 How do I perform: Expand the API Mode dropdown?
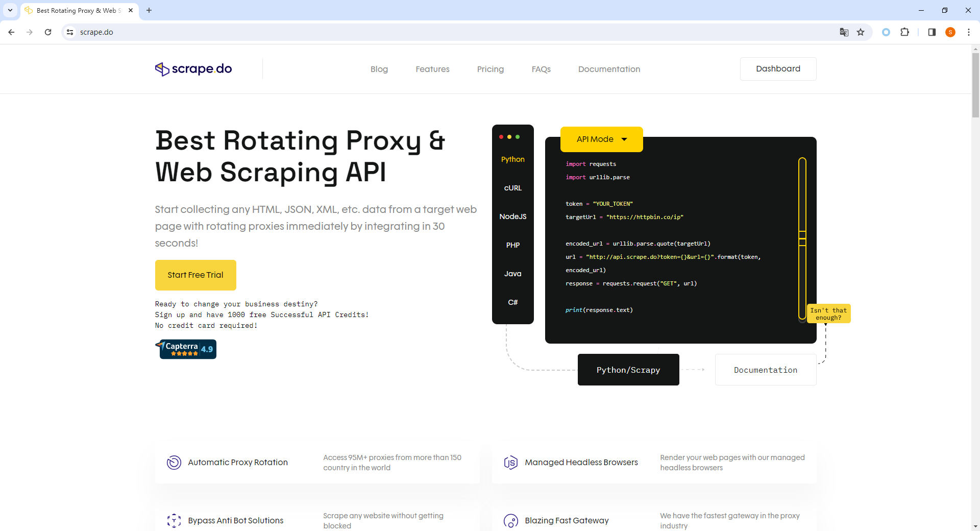coord(602,139)
